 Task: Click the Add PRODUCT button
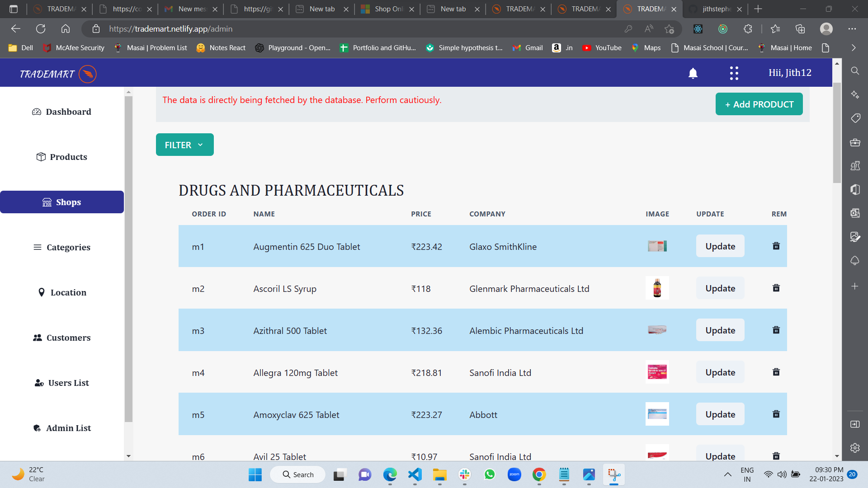coord(759,104)
